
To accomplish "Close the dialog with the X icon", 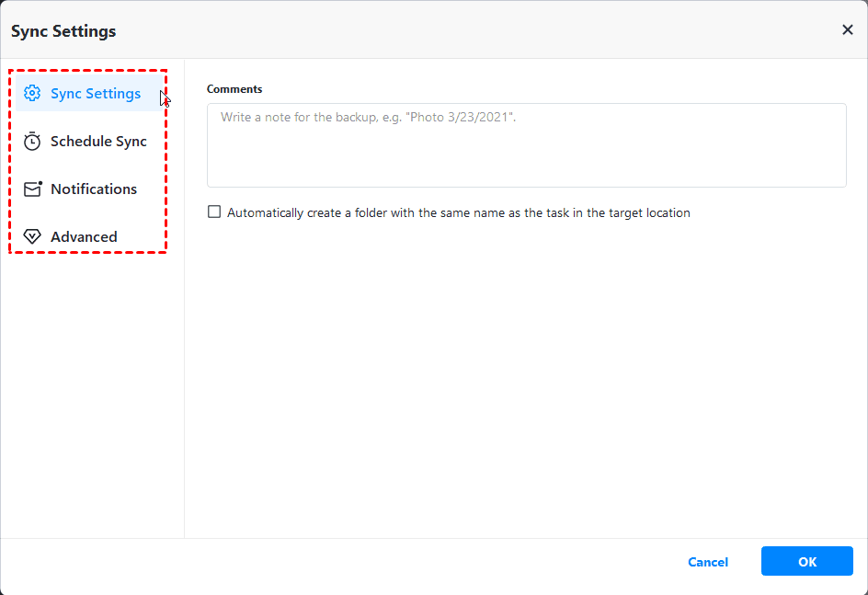I will click(x=848, y=30).
